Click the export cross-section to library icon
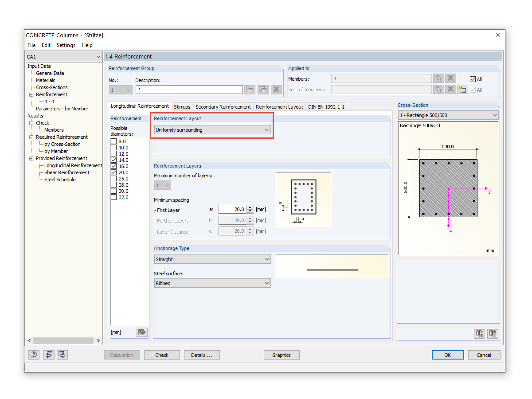Image resolution: width=532 pixels, height=399 pixels. click(x=479, y=333)
